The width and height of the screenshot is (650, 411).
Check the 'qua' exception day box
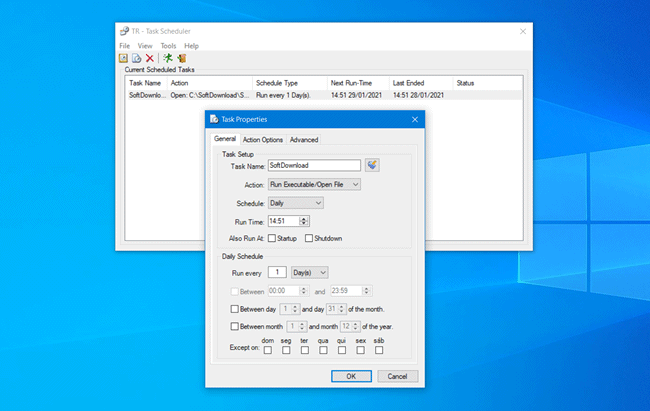(323, 350)
